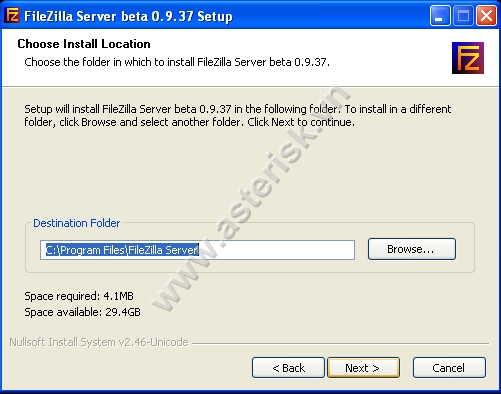Viewport: 501px width, 394px height.
Task: Click 'Nullsoft Install System v2.46-Unicode' text
Action: coord(99,342)
